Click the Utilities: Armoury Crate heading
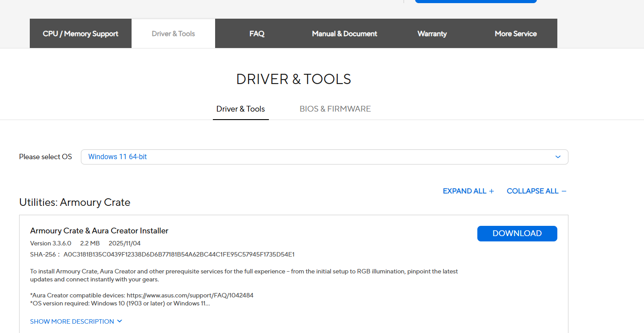644x333 pixels. coord(75,202)
